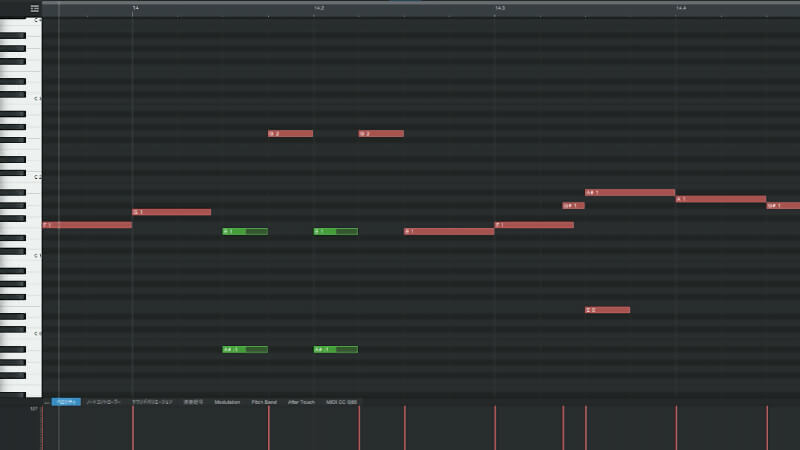Switch to the After Touch lane tab

[x=302, y=402]
